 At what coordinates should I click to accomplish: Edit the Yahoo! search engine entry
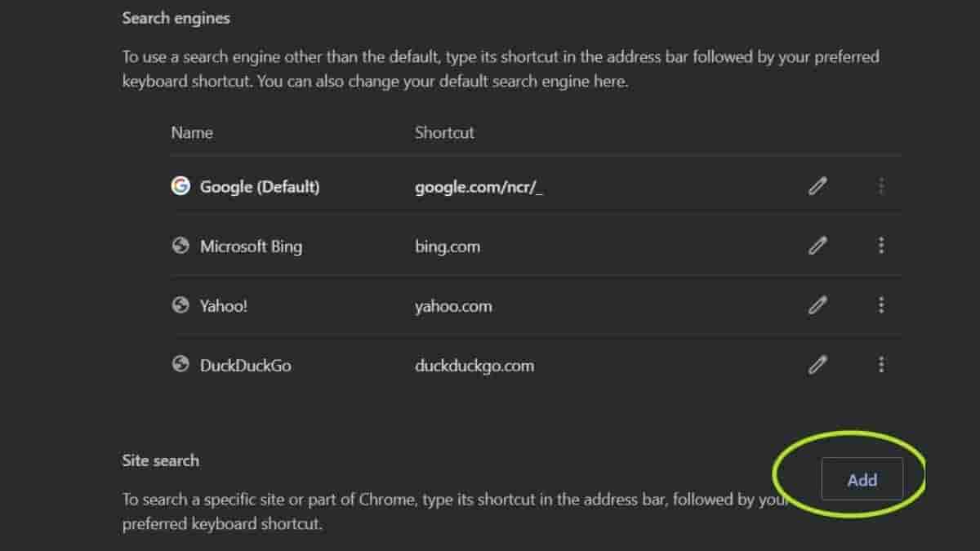click(x=817, y=305)
